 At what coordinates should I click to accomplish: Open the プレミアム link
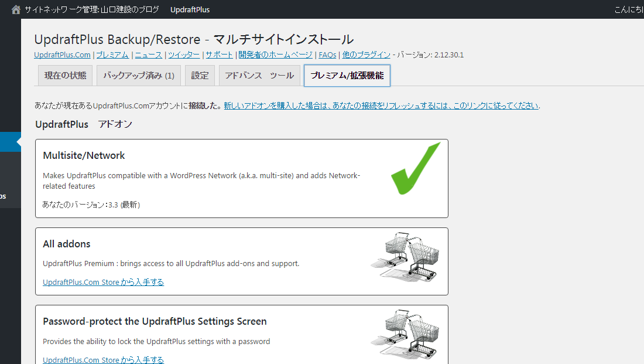coord(112,55)
